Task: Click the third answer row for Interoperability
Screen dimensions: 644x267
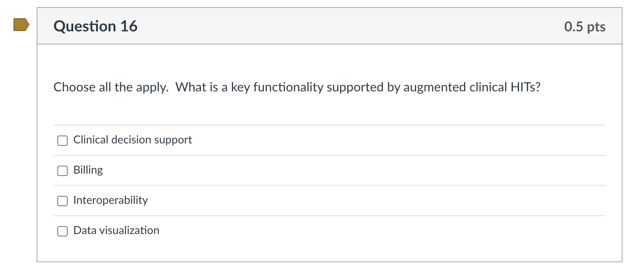Action: (x=279, y=200)
